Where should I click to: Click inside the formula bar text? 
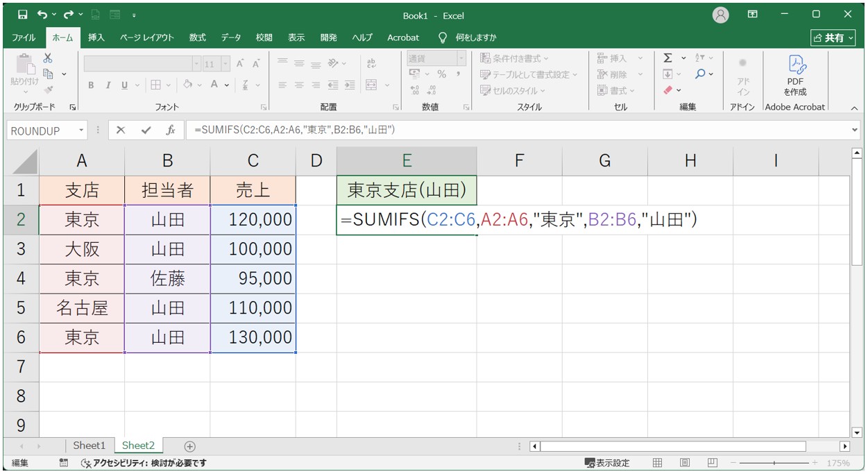click(x=295, y=130)
